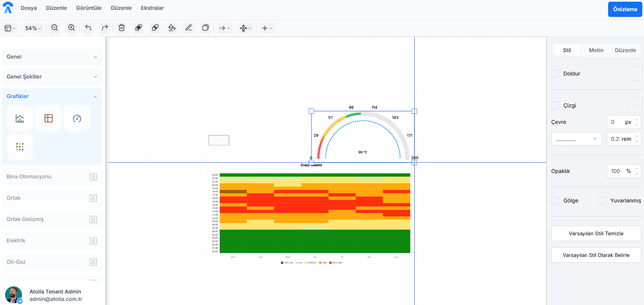Click the admin@atolla.com.tr email text
The image size is (644, 305).
[x=56, y=299]
